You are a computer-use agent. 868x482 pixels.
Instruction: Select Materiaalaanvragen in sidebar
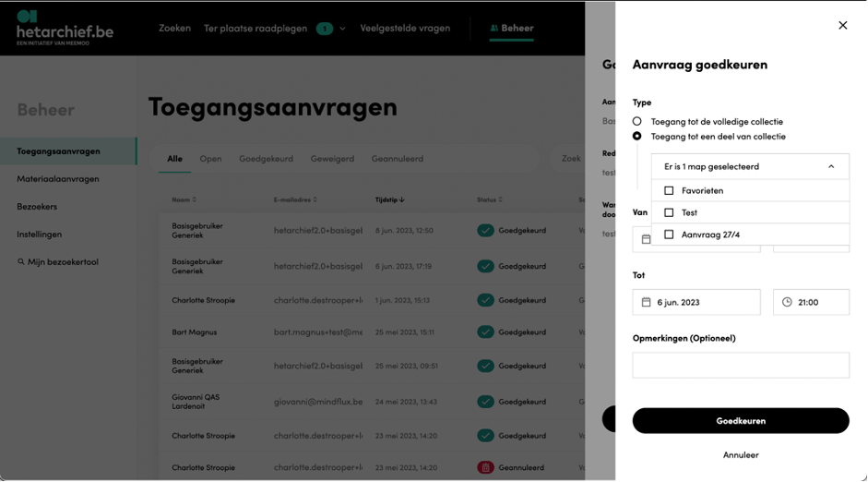[58, 179]
